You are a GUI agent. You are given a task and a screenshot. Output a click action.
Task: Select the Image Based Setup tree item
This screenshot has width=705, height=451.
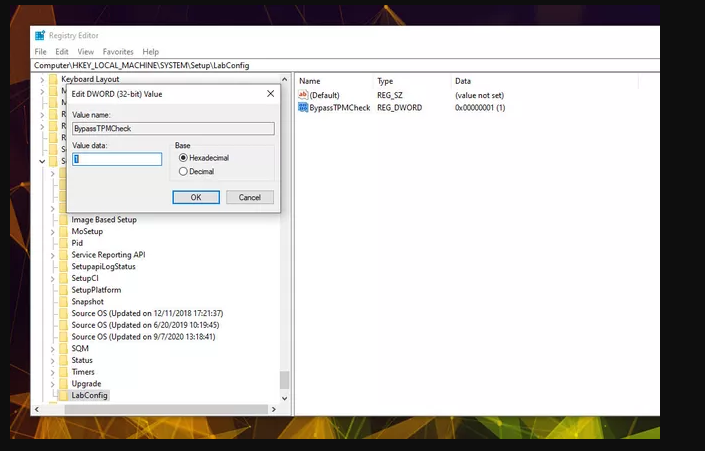point(104,220)
